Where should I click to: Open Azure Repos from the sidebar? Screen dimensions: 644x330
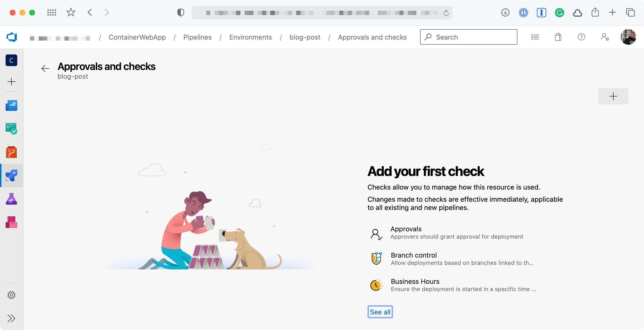pyautogui.click(x=11, y=152)
